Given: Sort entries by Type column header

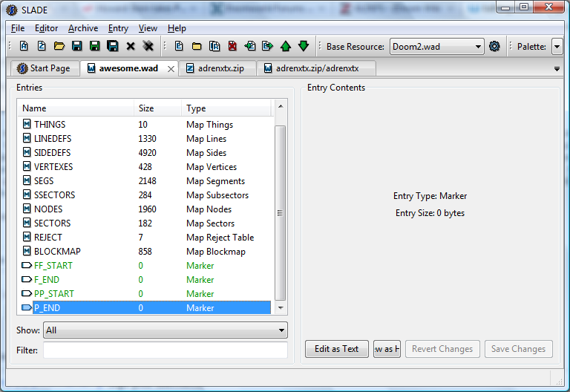Looking at the screenshot, I should click(226, 108).
